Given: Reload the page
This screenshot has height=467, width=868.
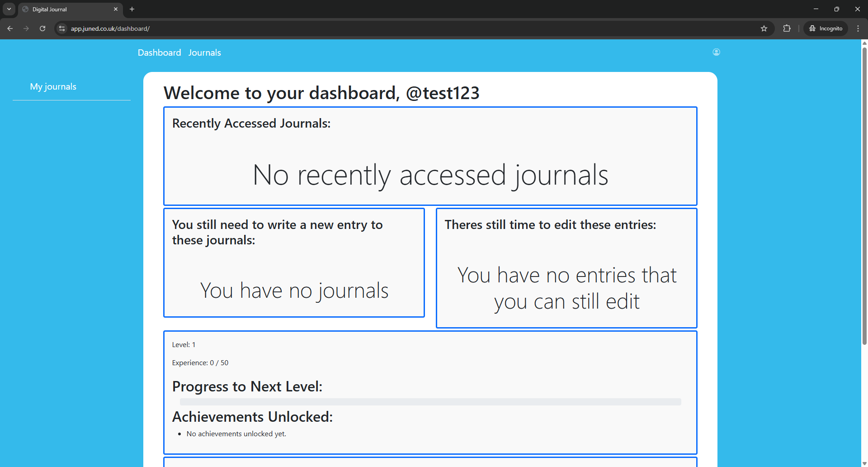Looking at the screenshot, I should [42, 29].
